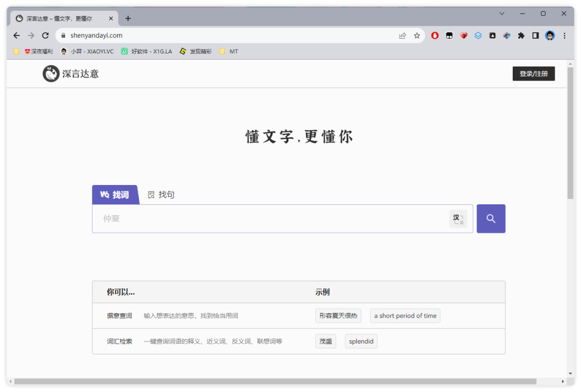The height and width of the screenshot is (392, 581).
Task: Toggle the 汉/英 language switch in search box
Action: 458,219
